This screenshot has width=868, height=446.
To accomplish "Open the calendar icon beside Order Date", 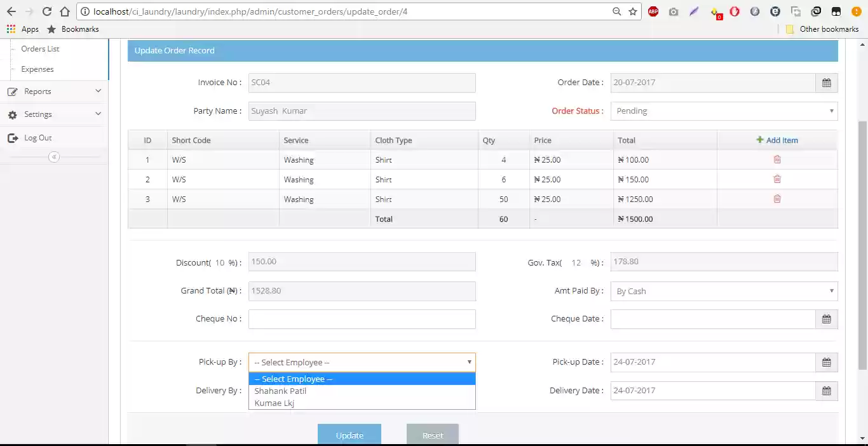I will (x=827, y=83).
